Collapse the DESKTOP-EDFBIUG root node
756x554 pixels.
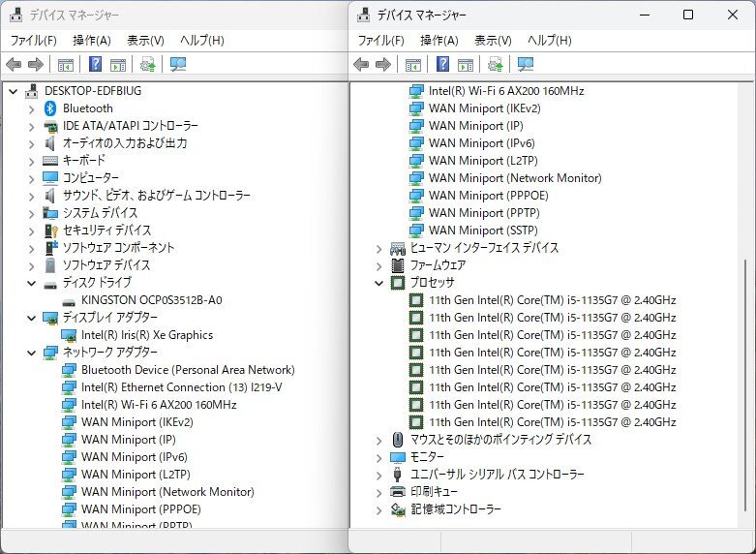[x=13, y=91]
